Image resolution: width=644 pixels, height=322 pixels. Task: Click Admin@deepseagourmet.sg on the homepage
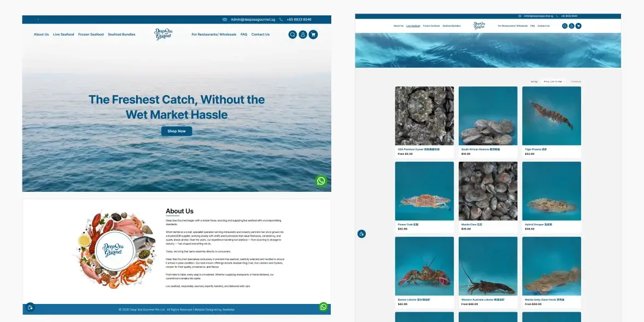pyautogui.click(x=253, y=19)
